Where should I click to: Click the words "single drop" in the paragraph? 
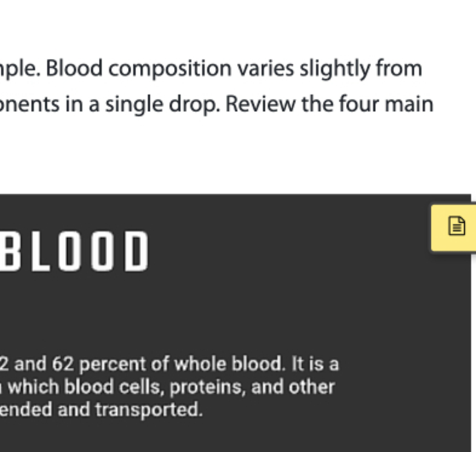(162, 105)
